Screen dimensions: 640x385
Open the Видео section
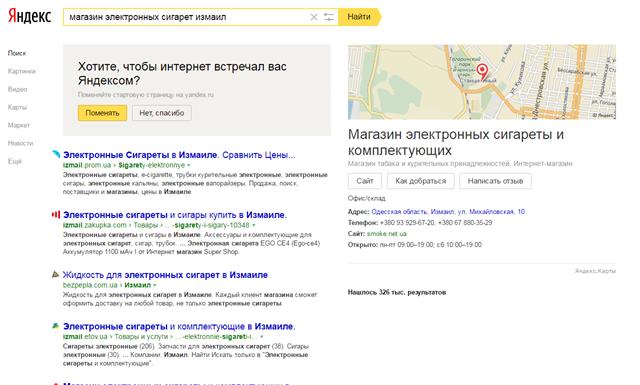click(17, 89)
